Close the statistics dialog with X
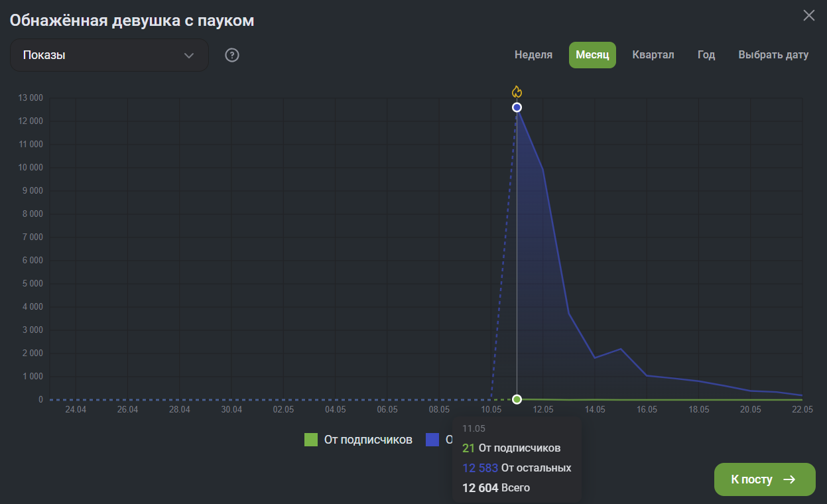Image resolution: width=827 pixels, height=504 pixels. point(808,15)
